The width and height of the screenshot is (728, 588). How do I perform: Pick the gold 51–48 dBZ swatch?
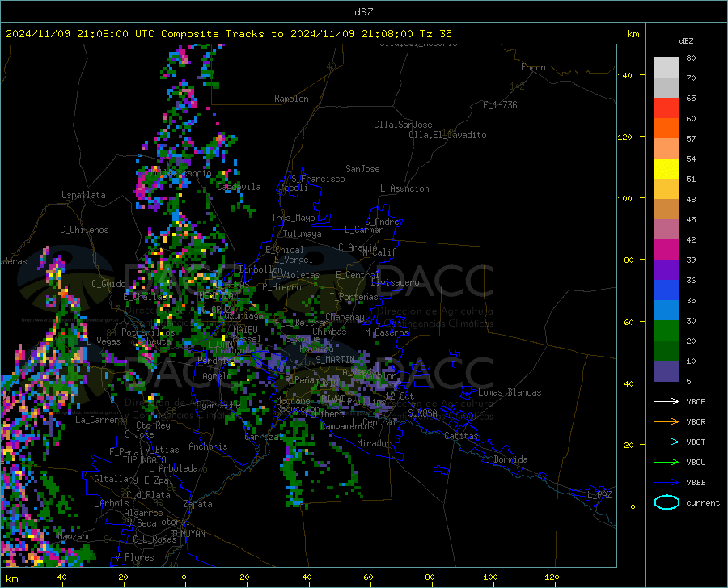point(667,189)
